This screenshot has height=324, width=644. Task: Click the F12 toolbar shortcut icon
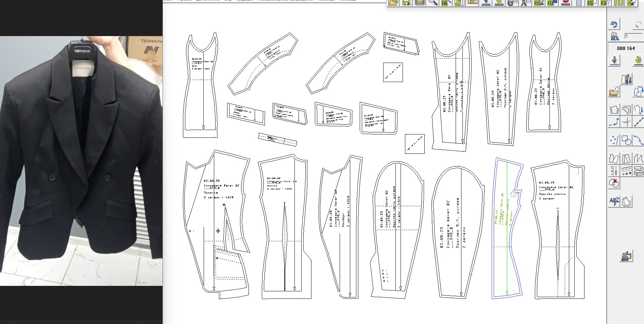(552, 3)
